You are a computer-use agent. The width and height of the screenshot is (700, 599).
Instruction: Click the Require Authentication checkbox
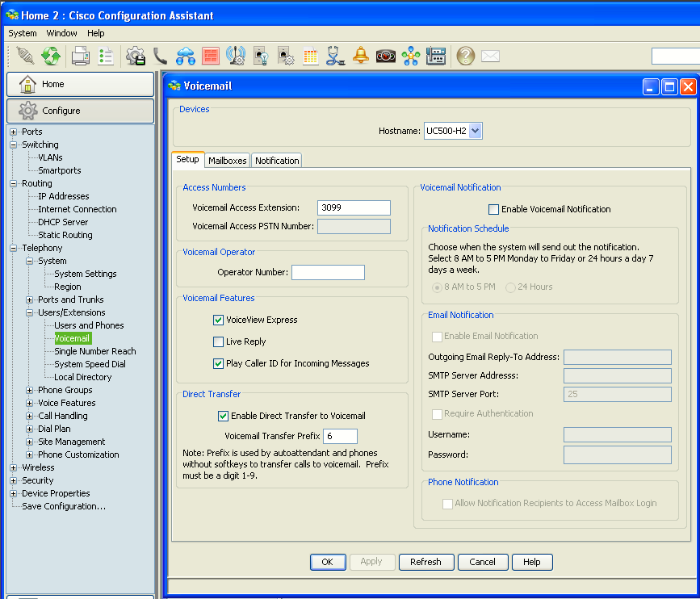click(x=437, y=414)
